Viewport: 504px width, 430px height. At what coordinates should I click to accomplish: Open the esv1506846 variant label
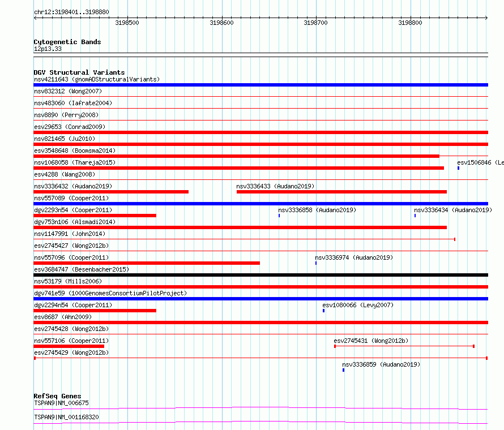tap(481, 162)
